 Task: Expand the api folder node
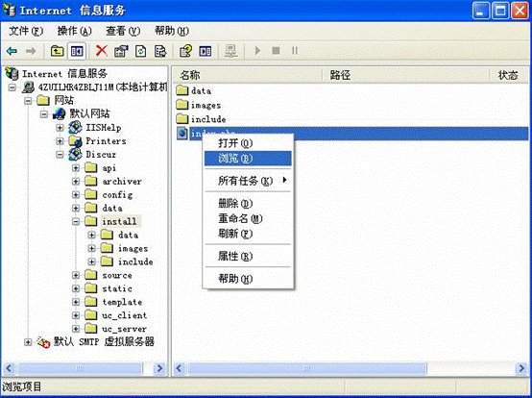tap(76, 168)
